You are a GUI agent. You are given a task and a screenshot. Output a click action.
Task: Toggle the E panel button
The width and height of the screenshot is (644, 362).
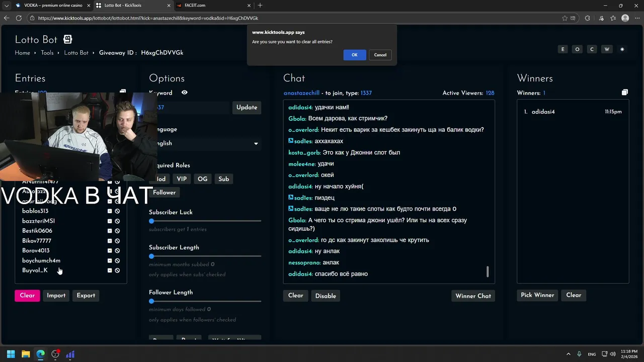562,49
